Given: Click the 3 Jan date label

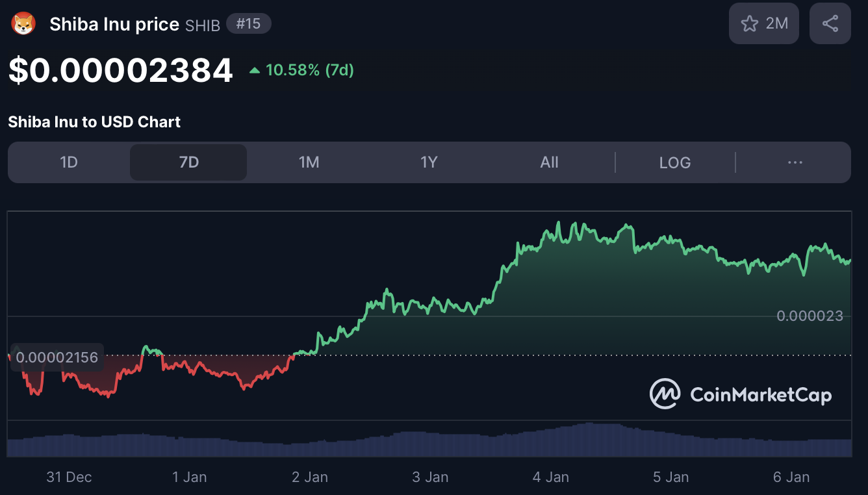Looking at the screenshot, I should [x=430, y=477].
